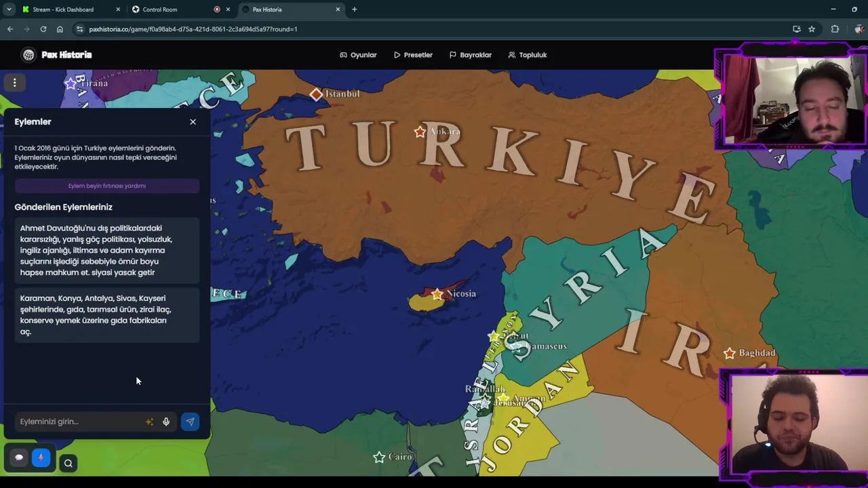Click the Eylemler panel title
This screenshot has width=868, height=488.
pyautogui.click(x=33, y=122)
